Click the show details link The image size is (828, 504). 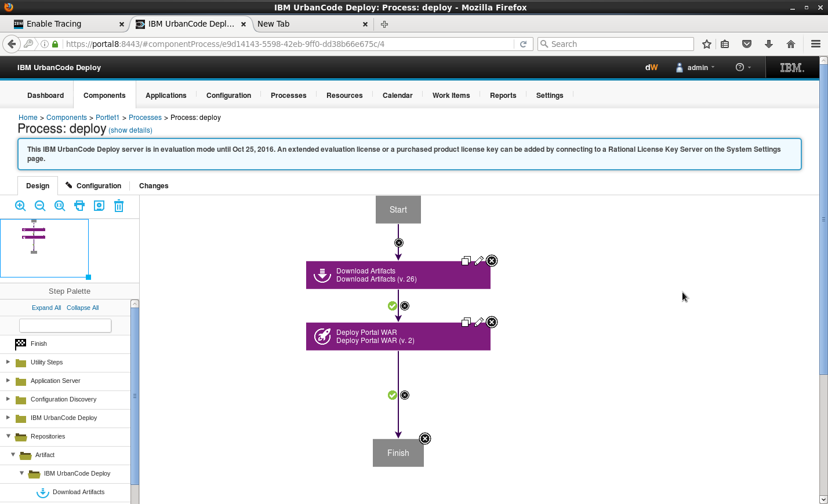click(130, 130)
